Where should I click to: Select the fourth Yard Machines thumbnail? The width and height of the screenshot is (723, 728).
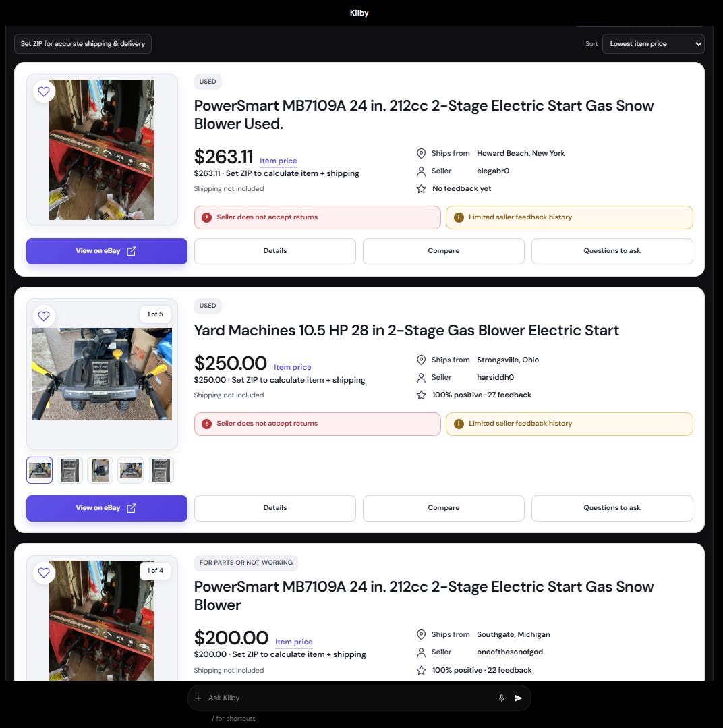click(131, 470)
